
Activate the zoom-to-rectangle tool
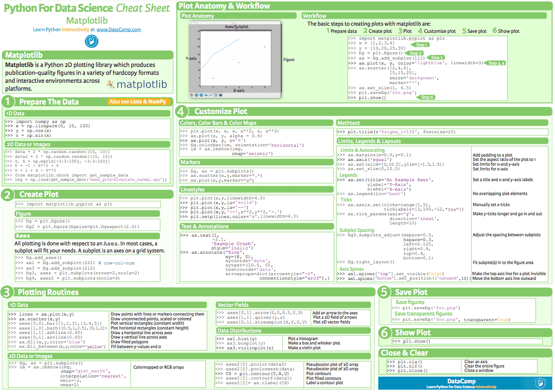point(211,95)
